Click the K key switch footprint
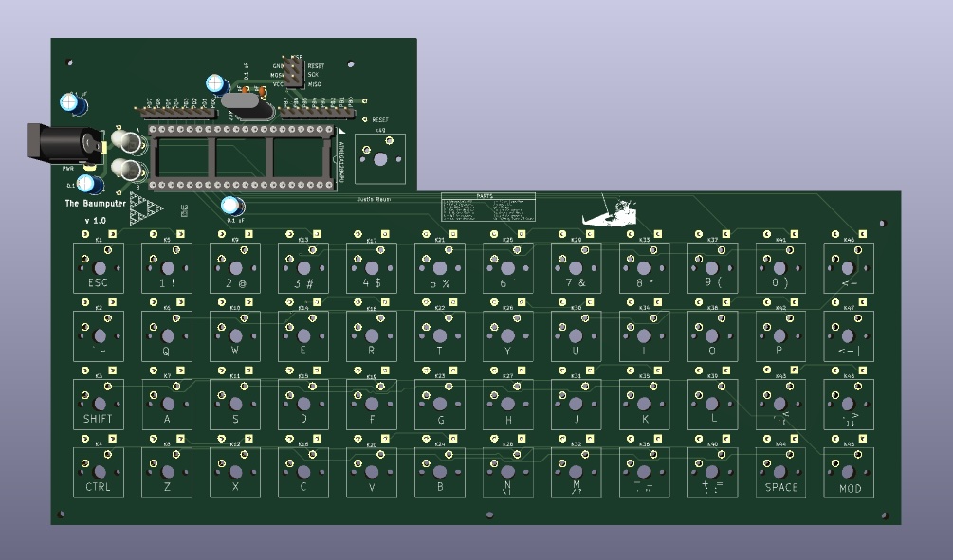The image size is (953, 560). [x=644, y=405]
